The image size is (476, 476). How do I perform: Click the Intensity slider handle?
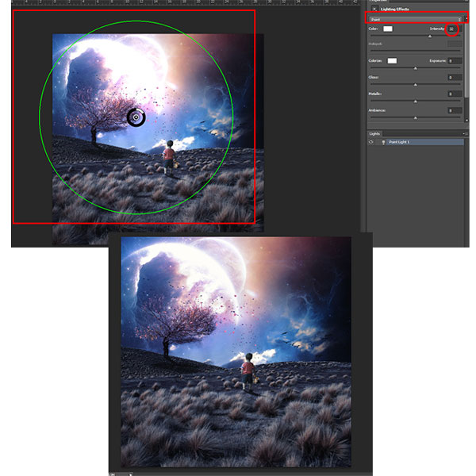click(429, 36)
